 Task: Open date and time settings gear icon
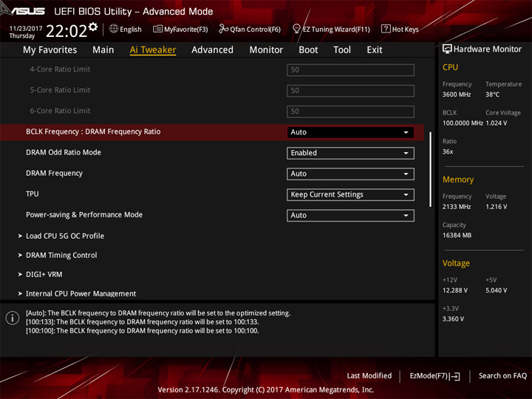[93, 27]
